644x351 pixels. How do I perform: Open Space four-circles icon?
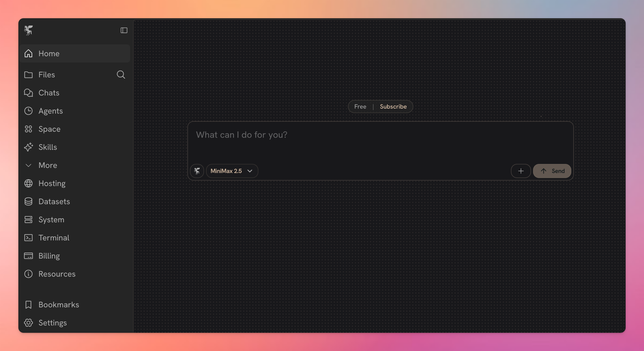pos(29,129)
